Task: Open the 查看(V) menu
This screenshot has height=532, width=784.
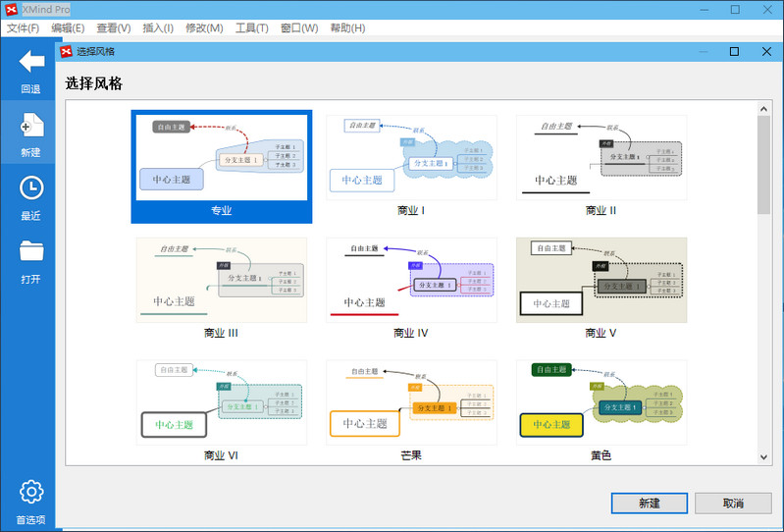Action: point(114,28)
